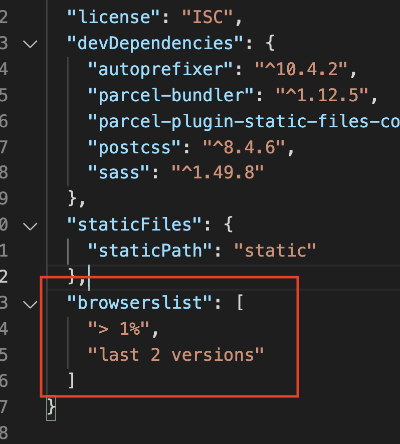Click the "license" key text
400x444 pixels.
[114, 17]
